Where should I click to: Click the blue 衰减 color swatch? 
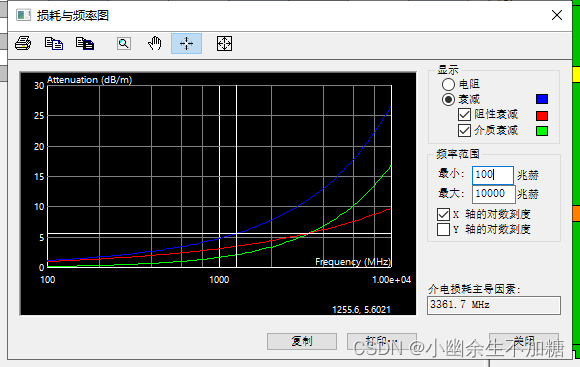542,99
